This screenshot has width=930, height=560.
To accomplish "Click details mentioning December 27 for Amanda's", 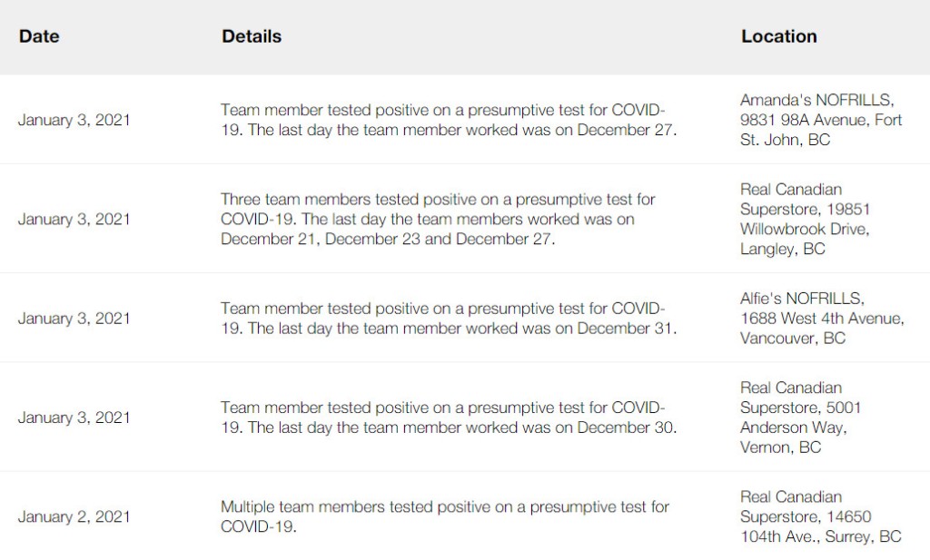I will (x=449, y=120).
